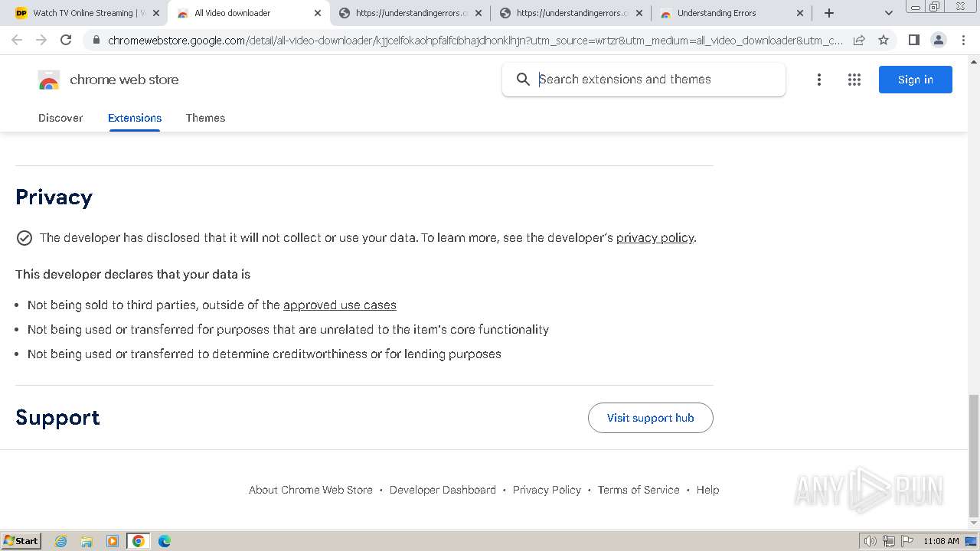Toggle the browser side panel
This screenshot has width=980, height=551.
point(914,40)
